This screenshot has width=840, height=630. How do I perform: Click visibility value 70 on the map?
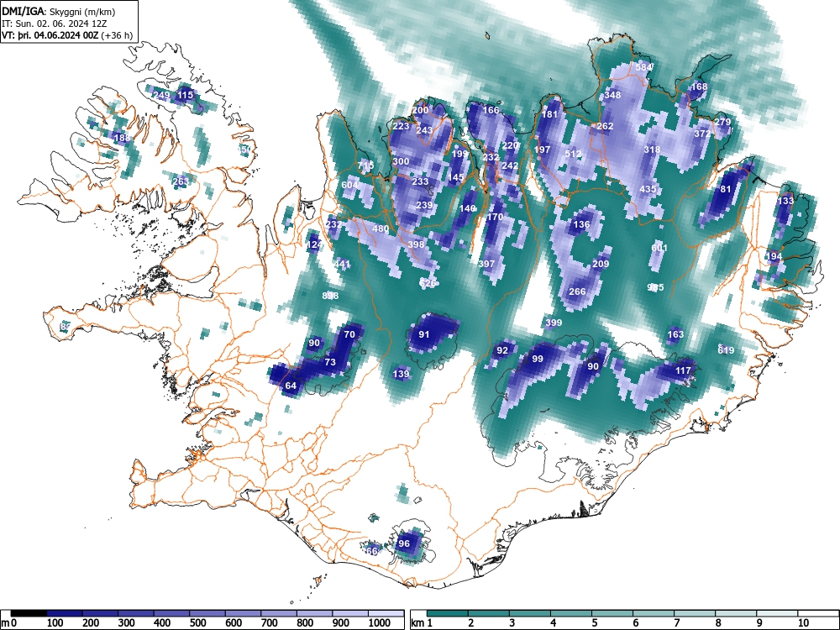pyautogui.click(x=349, y=334)
